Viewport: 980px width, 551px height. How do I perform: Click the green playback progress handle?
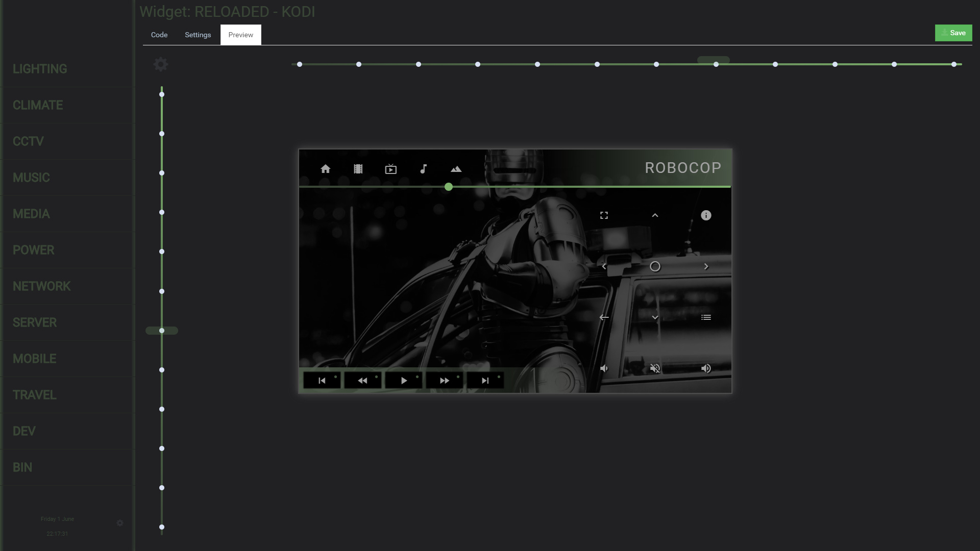[448, 187]
